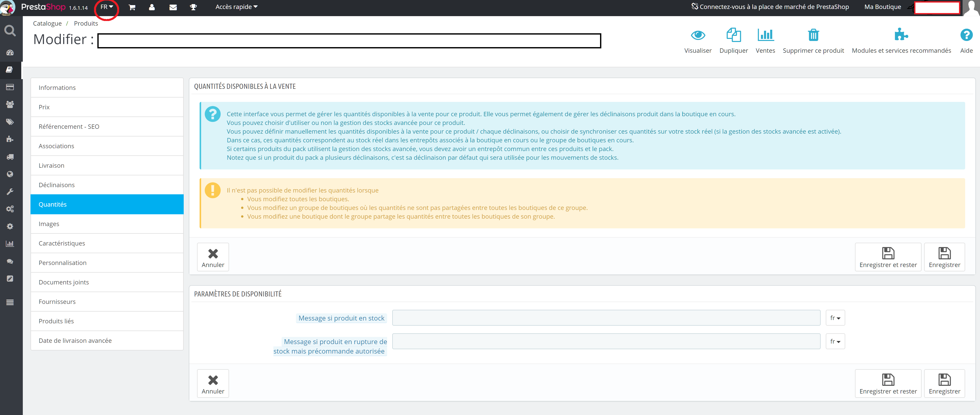Click Enregistrer in the quantities panel

coord(944,257)
